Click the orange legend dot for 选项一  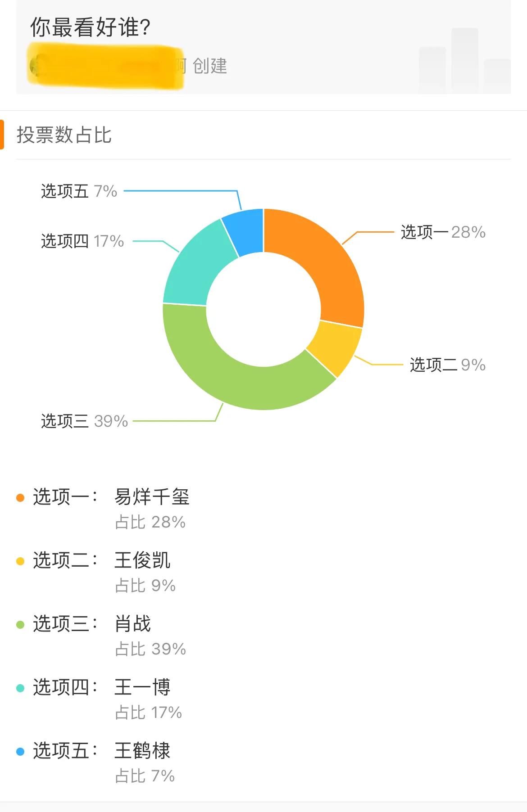tap(20, 498)
